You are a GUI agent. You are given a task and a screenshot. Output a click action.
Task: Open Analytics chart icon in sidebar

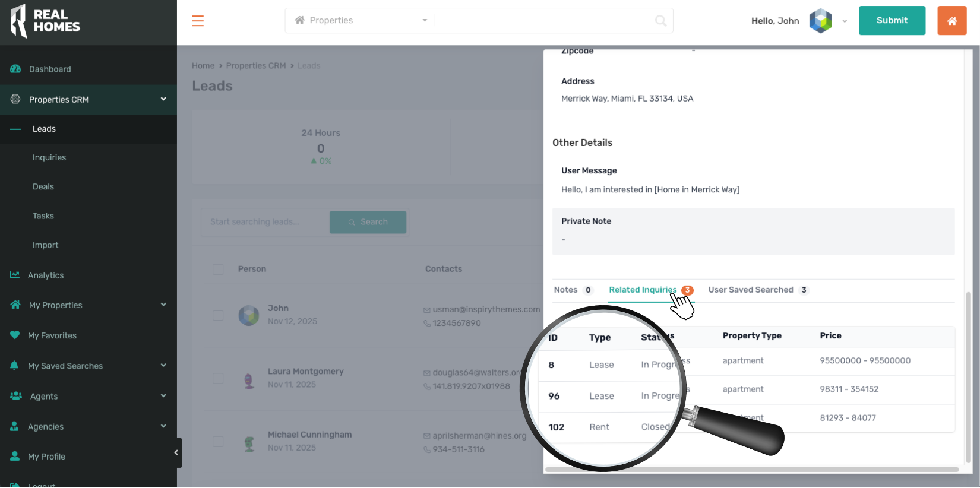click(15, 275)
